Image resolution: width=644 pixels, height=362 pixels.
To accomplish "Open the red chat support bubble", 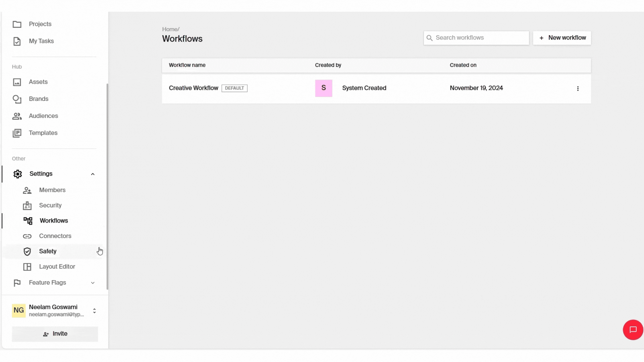I will pyautogui.click(x=633, y=330).
